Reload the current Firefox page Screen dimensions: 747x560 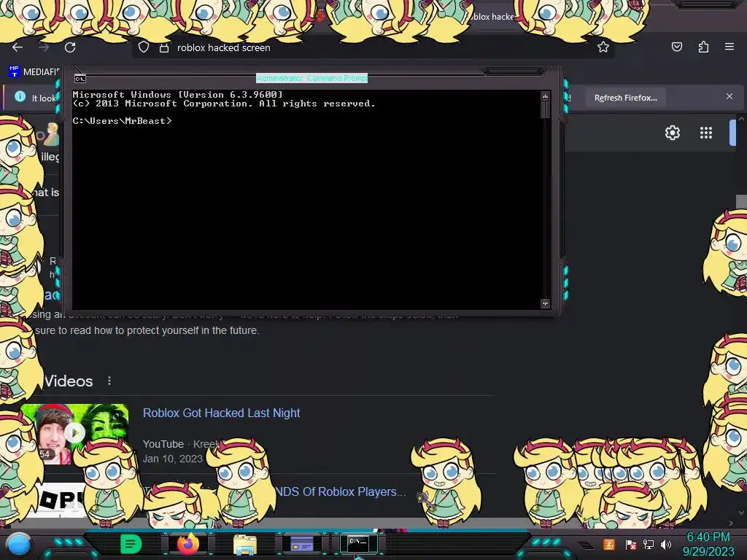pyautogui.click(x=70, y=47)
